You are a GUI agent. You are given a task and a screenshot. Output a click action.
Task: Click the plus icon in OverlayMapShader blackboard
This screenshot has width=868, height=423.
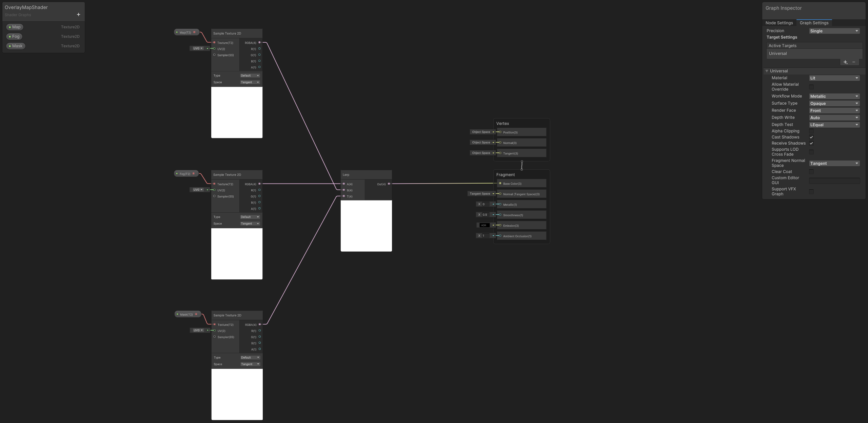click(x=78, y=15)
